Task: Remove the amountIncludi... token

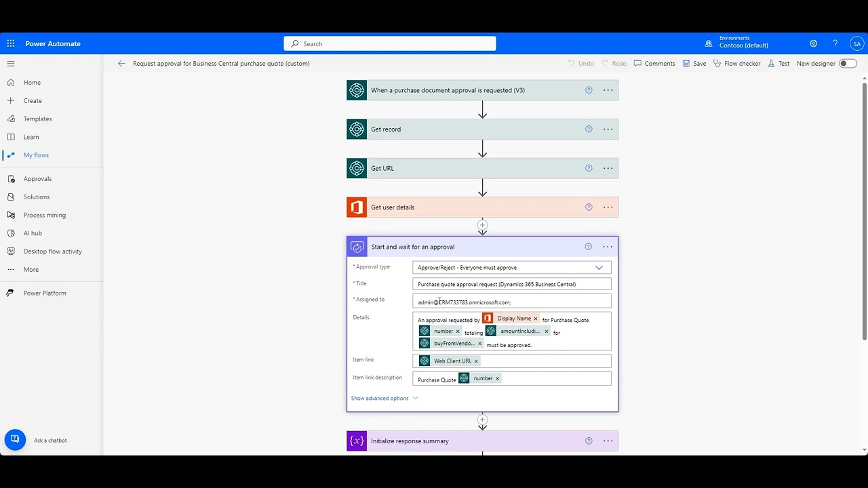Action: 547,331
